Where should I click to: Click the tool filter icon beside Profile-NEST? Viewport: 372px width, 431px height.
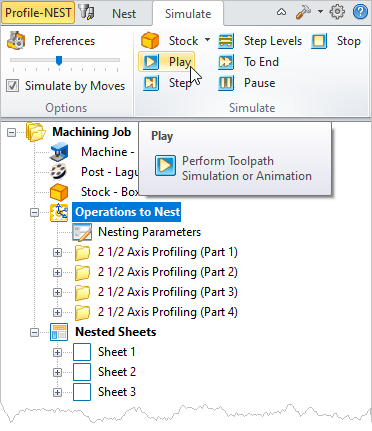87,13
